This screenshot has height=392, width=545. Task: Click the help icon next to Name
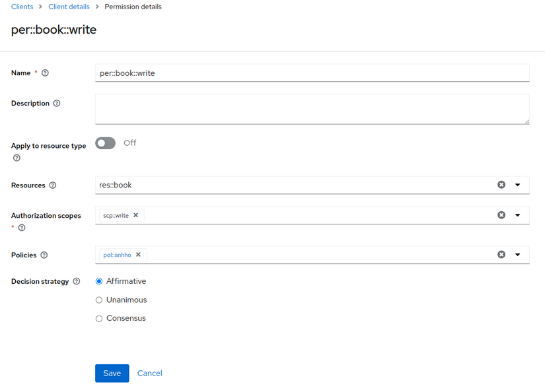(45, 73)
